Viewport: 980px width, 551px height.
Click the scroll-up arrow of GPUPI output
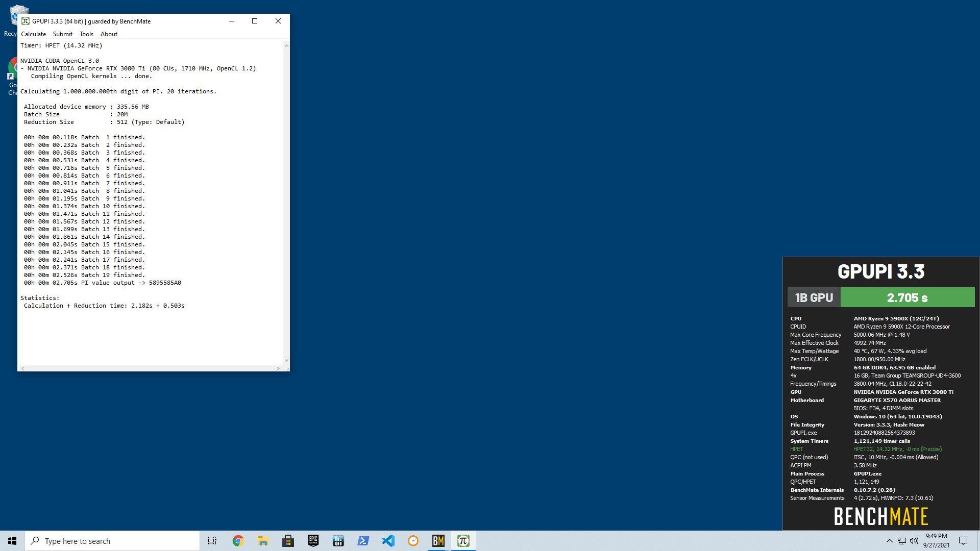pyautogui.click(x=286, y=46)
